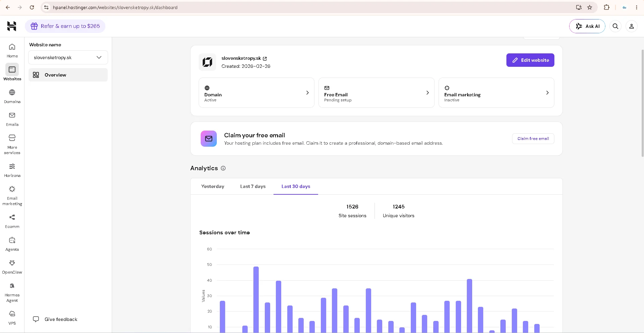Open Agents in sidebar
The height and width of the screenshot is (333, 644).
(x=12, y=244)
